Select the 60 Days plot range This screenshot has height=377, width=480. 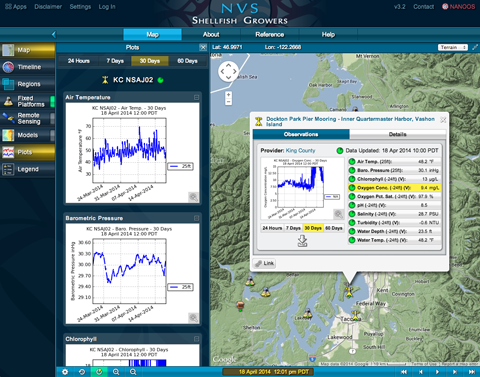click(187, 61)
